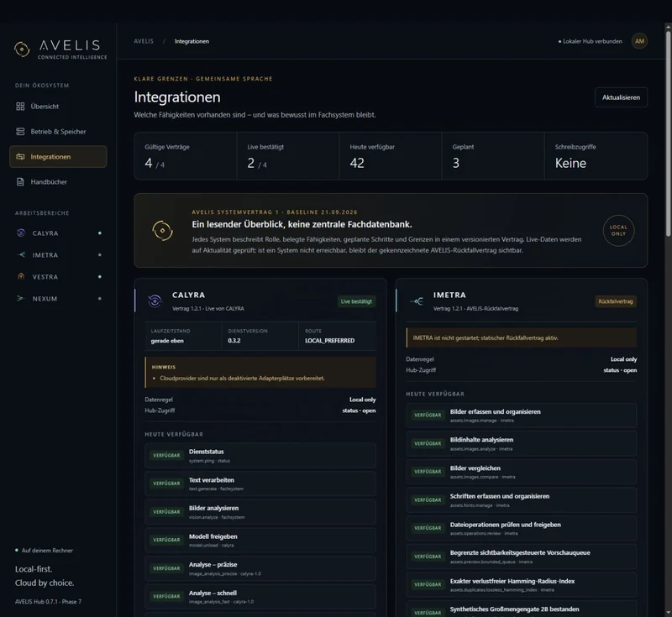
Task: Click the Aktualisieren button
Action: coord(621,97)
